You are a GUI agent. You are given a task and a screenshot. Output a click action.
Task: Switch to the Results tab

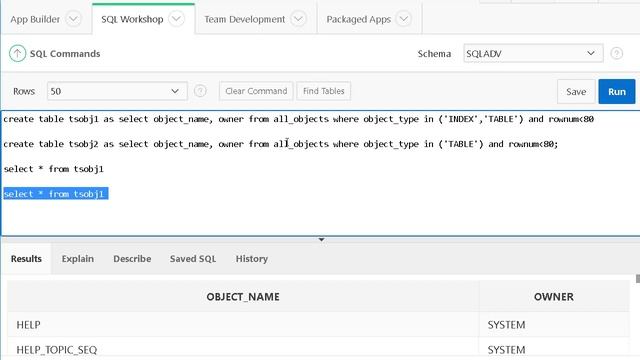pyautogui.click(x=26, y=259)
